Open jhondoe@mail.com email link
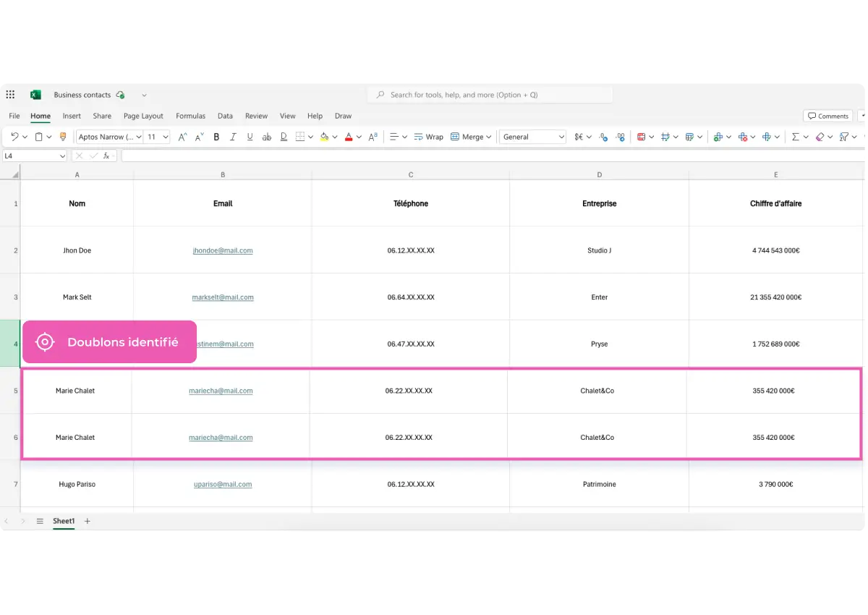 [223, 250]
